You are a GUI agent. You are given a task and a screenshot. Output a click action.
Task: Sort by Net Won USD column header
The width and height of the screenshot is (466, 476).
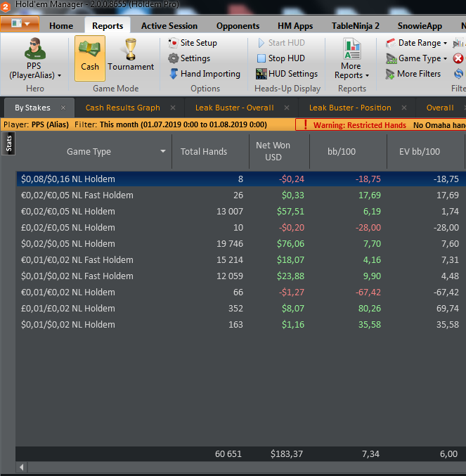pyautogui.click(x=279, y=151)
